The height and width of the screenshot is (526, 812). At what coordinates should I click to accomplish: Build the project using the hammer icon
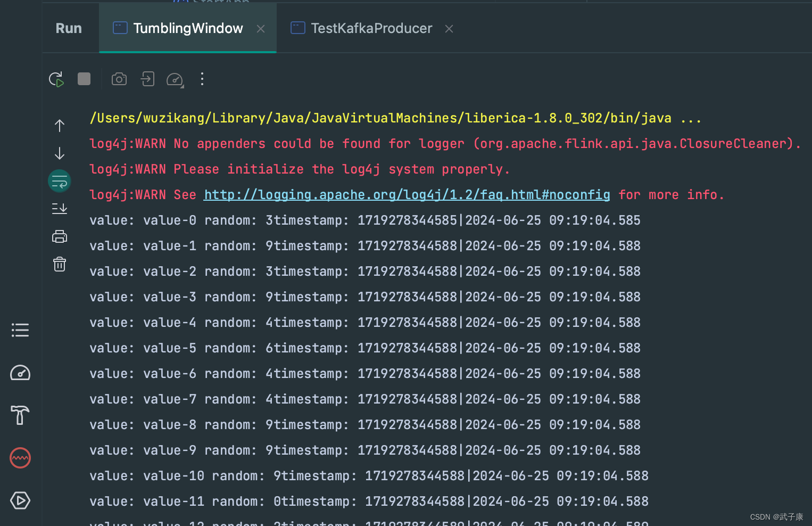pos(20,415)
